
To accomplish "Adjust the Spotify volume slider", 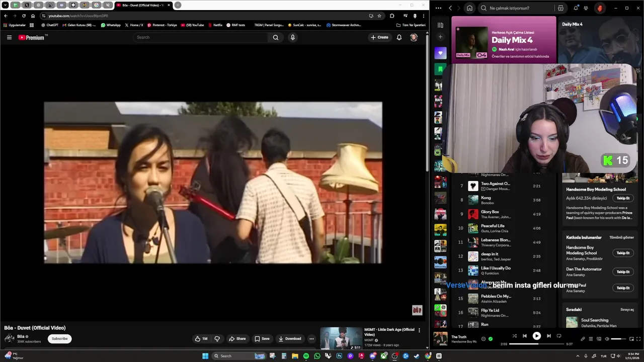I will (618, 339).
